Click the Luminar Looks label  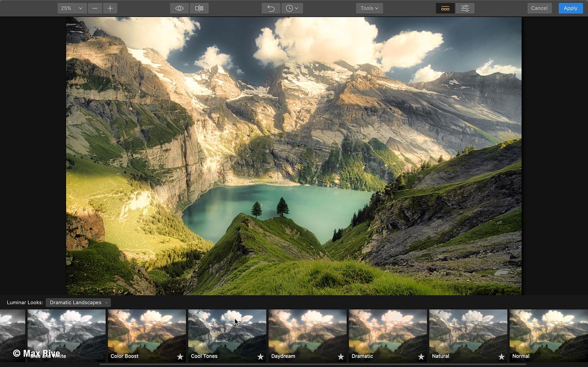coord(25,302)
